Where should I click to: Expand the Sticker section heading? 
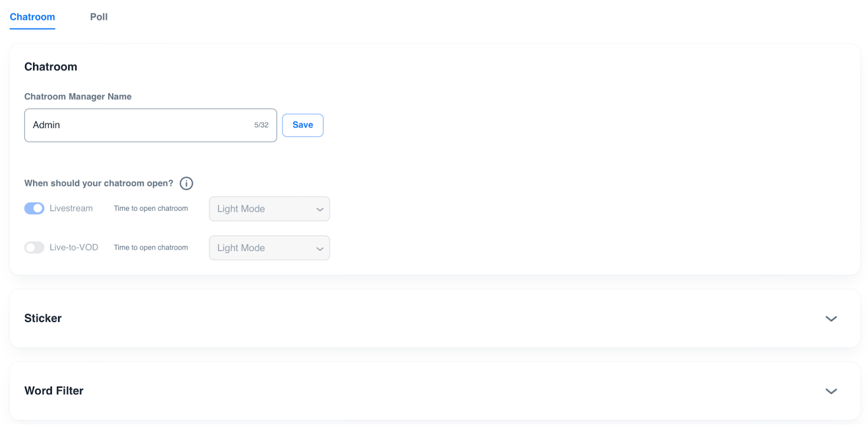click(x=43, y=319)
